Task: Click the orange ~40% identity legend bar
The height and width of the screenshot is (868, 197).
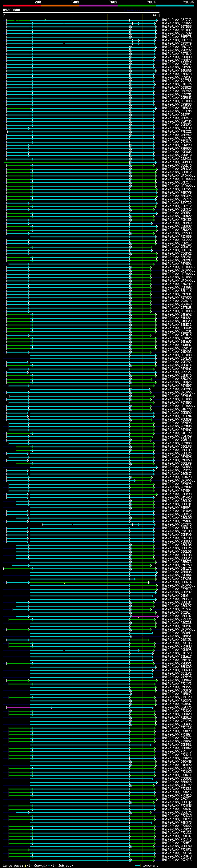Action: coord(60,6)
